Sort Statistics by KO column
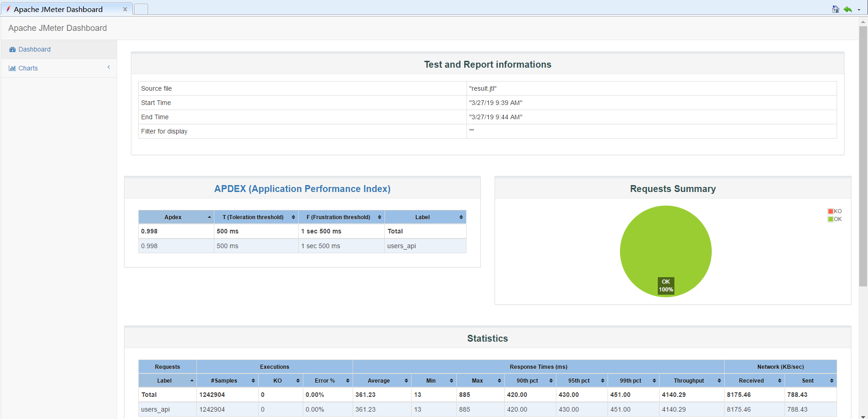 click(x=281, y=380)
